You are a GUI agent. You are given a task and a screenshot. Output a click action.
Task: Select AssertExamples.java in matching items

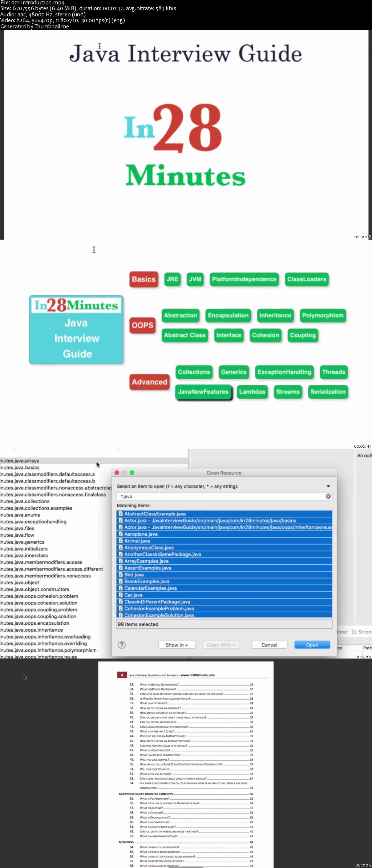click(224, 568)
